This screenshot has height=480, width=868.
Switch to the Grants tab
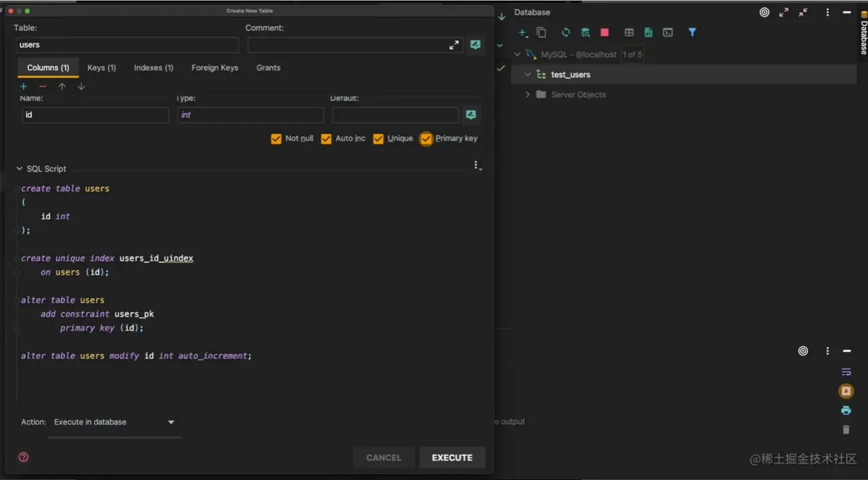[x=268, y=68]
